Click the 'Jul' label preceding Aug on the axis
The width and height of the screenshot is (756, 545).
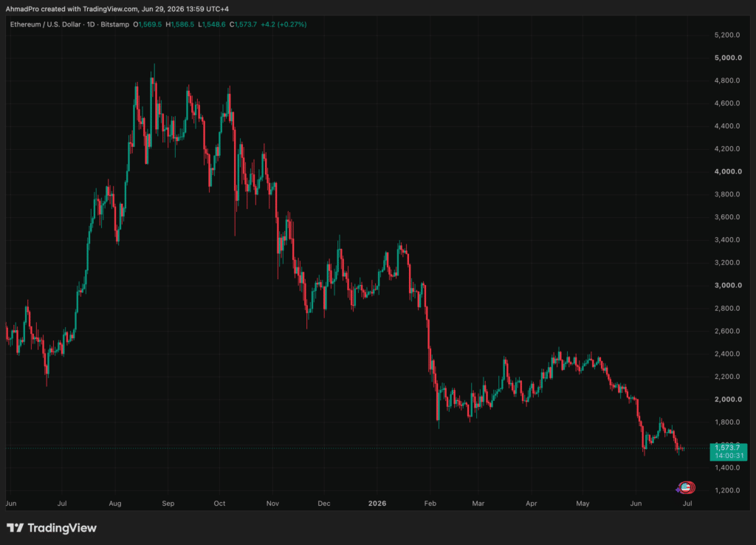coord(62,504)
